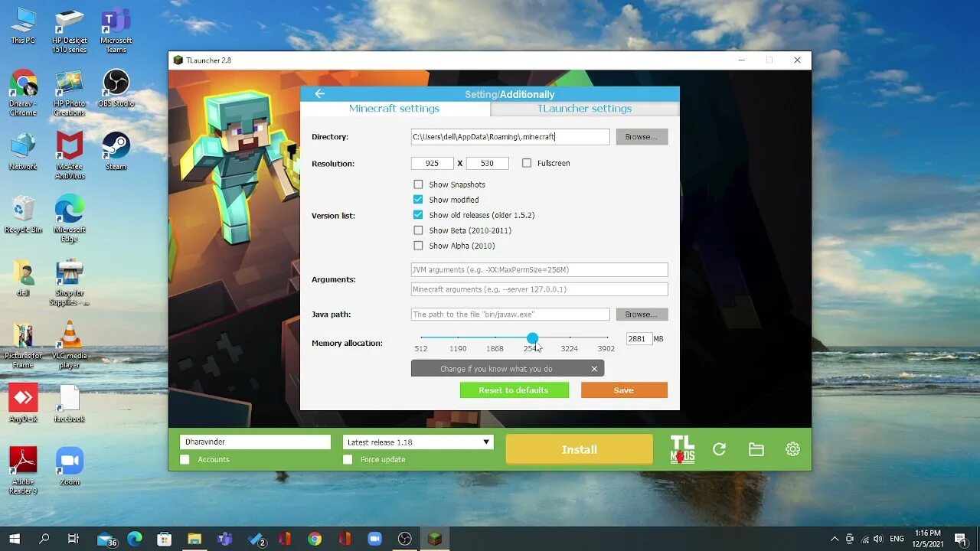Uncheck Show old releases option
The width and height of the screenshot is (980, 551).
pos(418,215)
